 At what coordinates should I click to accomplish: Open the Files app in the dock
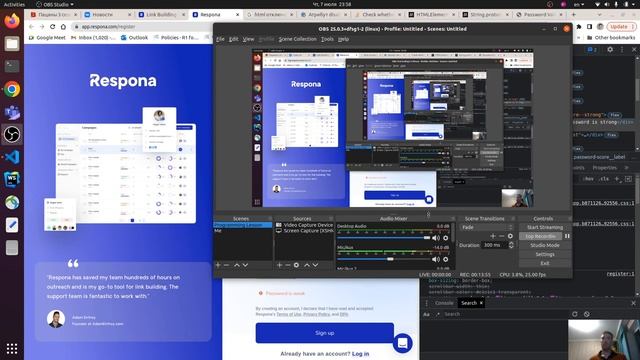pos(12,43)
